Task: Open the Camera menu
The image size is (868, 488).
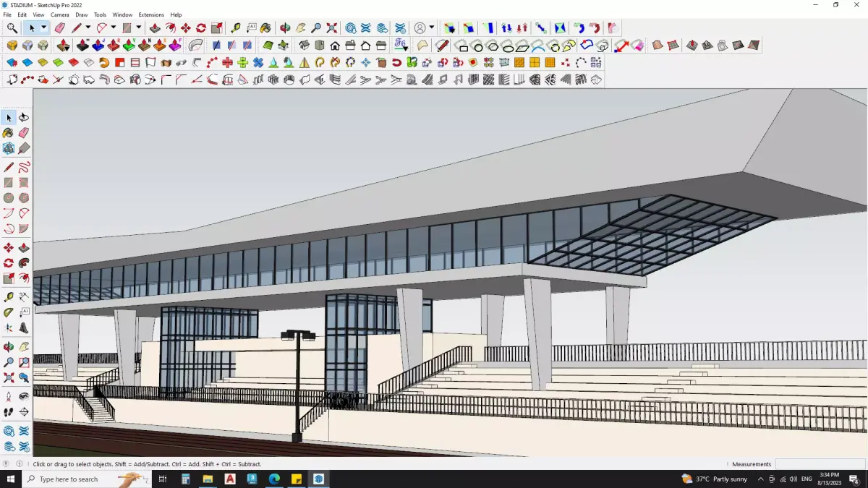Action: [x=60, y=14]
